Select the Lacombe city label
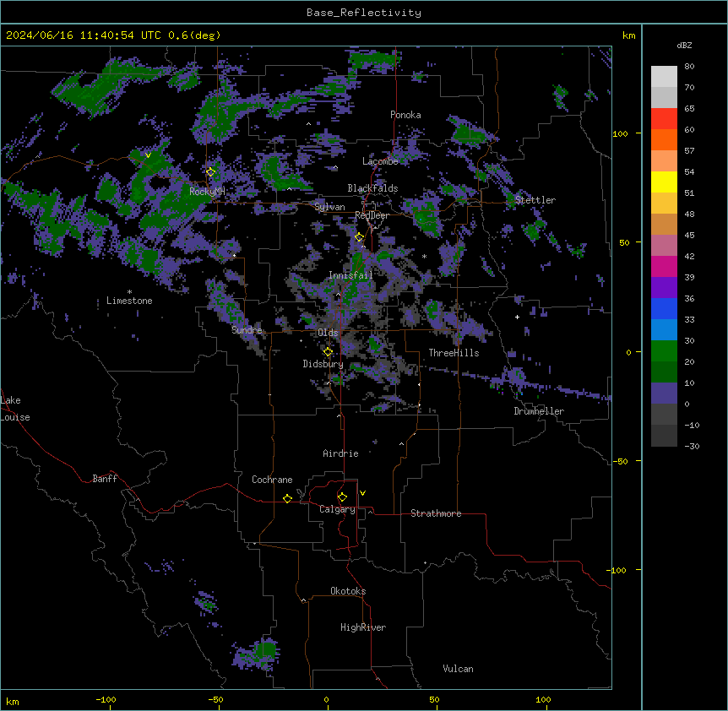 pos(380,161)
